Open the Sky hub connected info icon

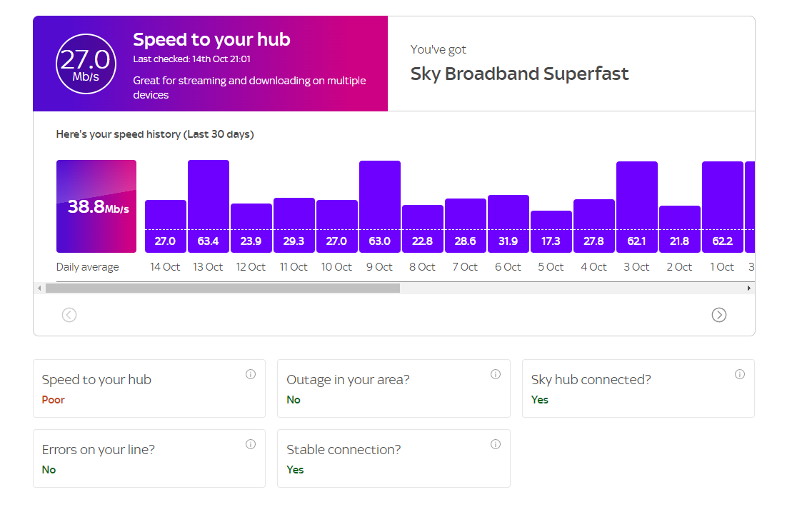pyautogui.click(x=740, y=373)
